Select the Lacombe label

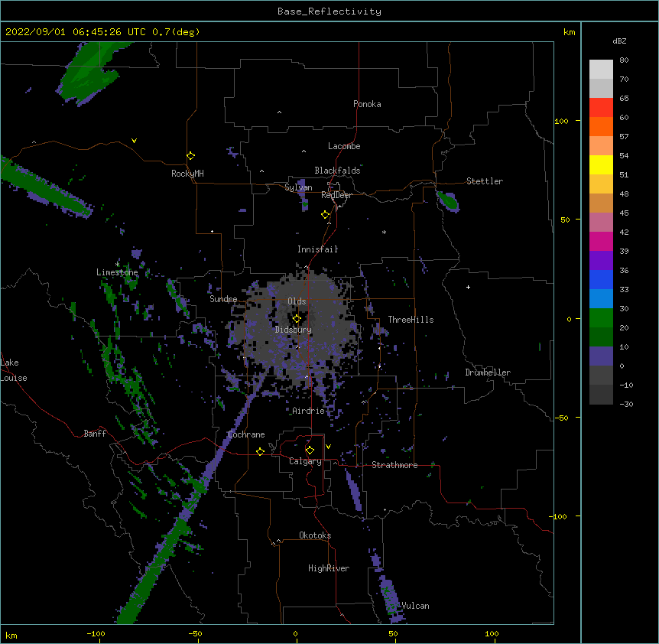point(344,146)
